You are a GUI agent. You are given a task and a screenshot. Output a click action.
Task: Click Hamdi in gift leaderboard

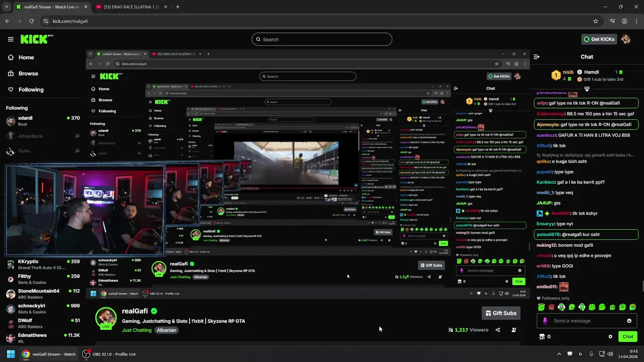tap(592, 72)
